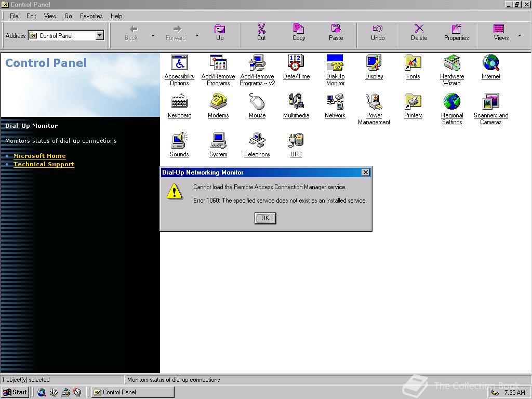Open the Modems applet

coord(218,106)
